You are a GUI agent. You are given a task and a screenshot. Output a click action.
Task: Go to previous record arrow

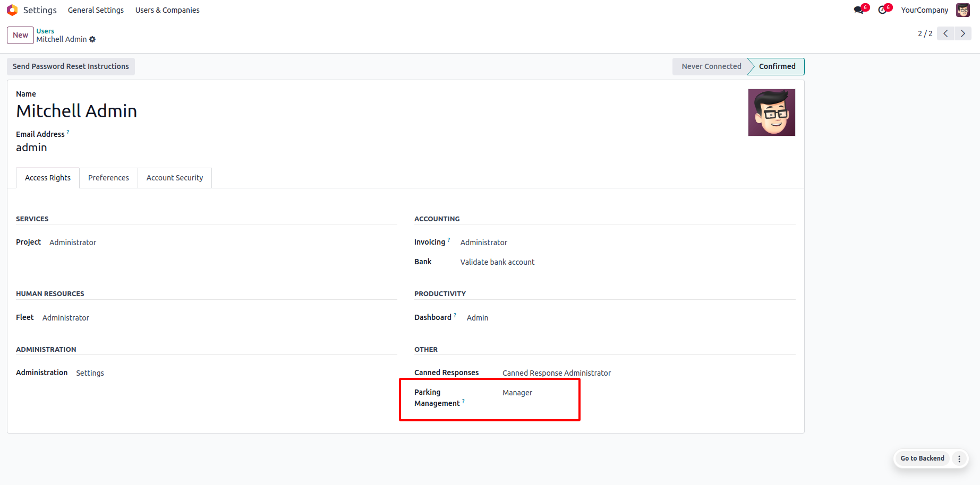coord(945,33)
